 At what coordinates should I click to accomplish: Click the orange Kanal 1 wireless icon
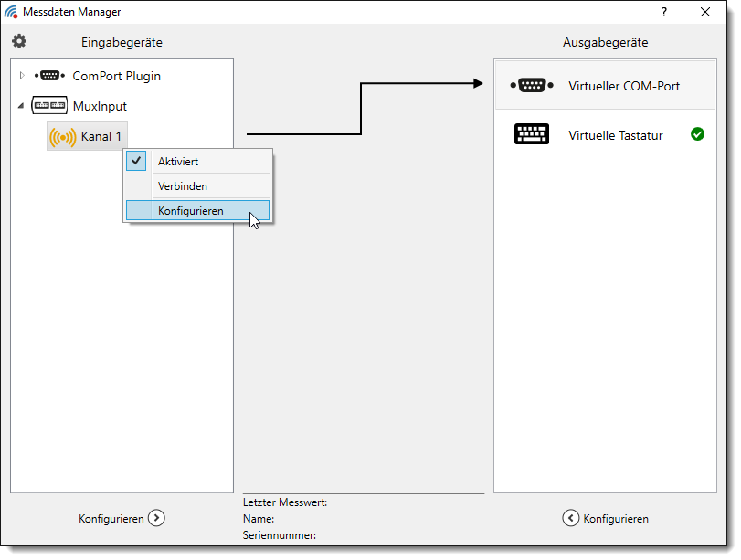coord(62,137)
